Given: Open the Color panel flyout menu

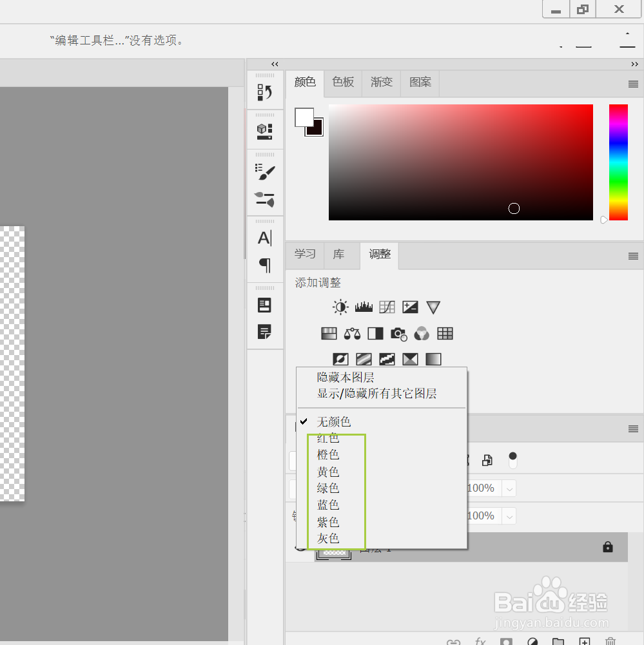Looking at the screenshot, I should point(633,84).
